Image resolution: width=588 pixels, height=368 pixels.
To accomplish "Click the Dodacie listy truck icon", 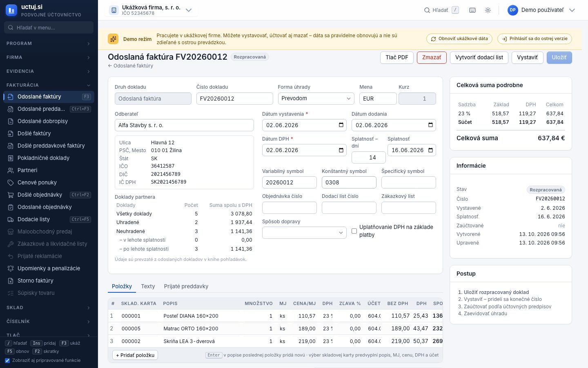I will click(x=11, y=219).
